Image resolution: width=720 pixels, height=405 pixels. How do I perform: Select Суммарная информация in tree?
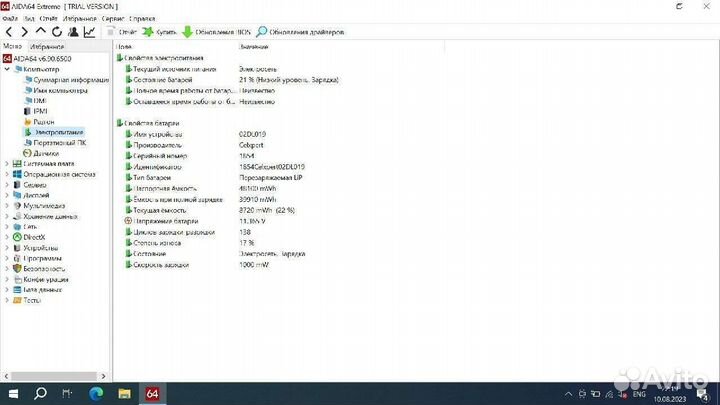pos(67,79)
